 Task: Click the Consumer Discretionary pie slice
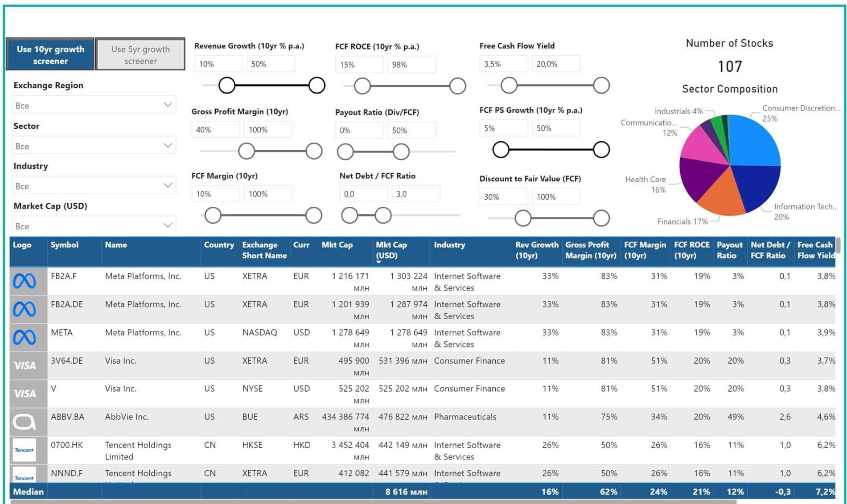pyautogui.click(x=753, y=142)
